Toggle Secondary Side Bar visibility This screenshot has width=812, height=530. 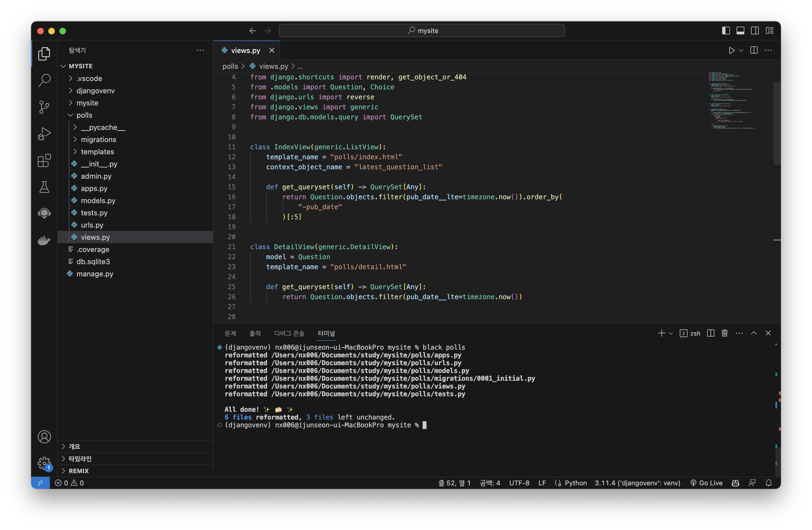point(755,31)
